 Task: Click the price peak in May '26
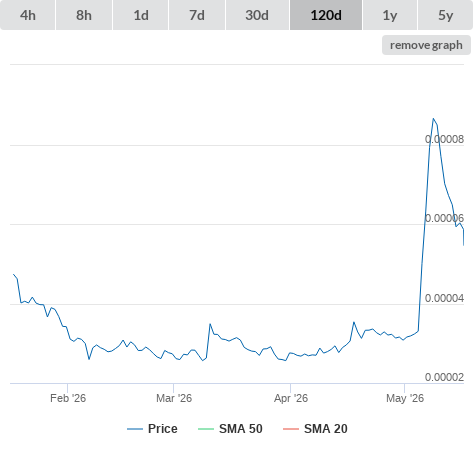point(433,118)
